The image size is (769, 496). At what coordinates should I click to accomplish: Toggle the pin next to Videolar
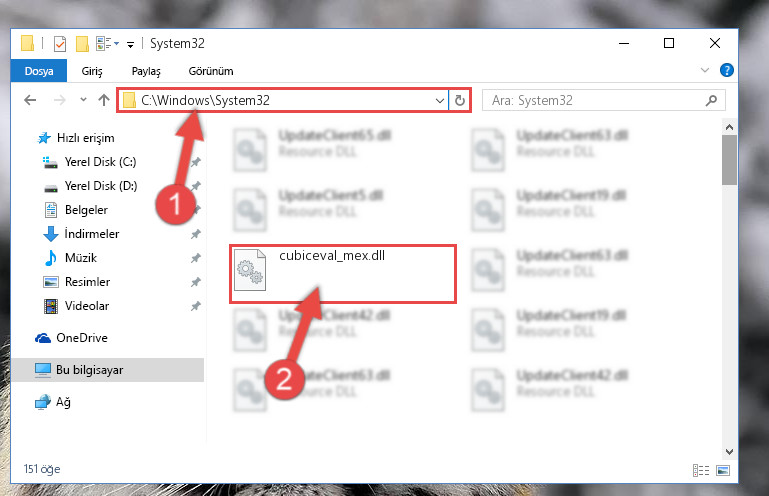[196, 306]
